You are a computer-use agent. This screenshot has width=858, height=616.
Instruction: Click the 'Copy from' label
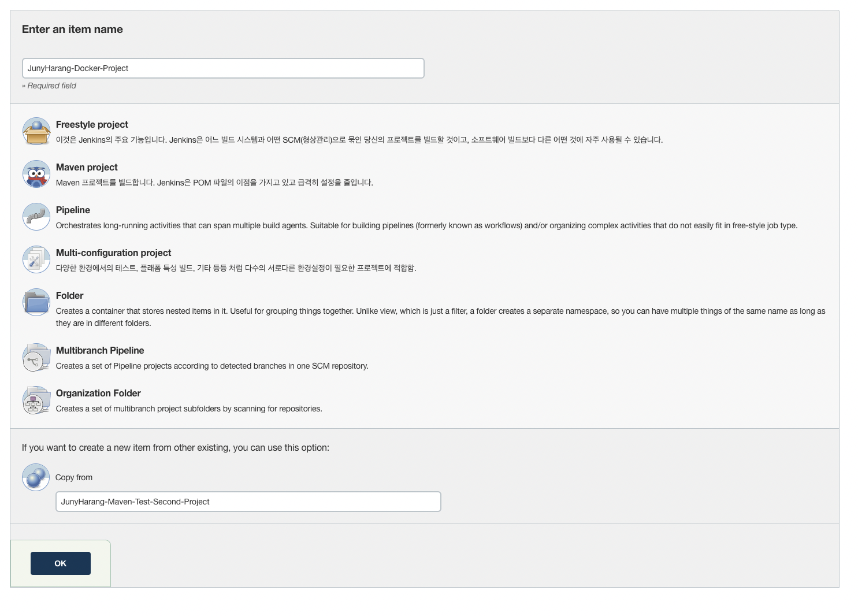[x=74, y=477]
